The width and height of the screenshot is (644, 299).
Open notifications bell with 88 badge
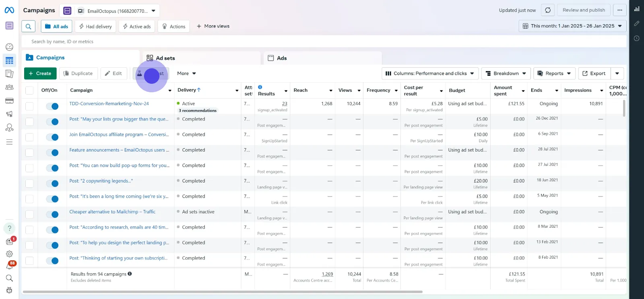pyautogui.click(x=9, y=266)
